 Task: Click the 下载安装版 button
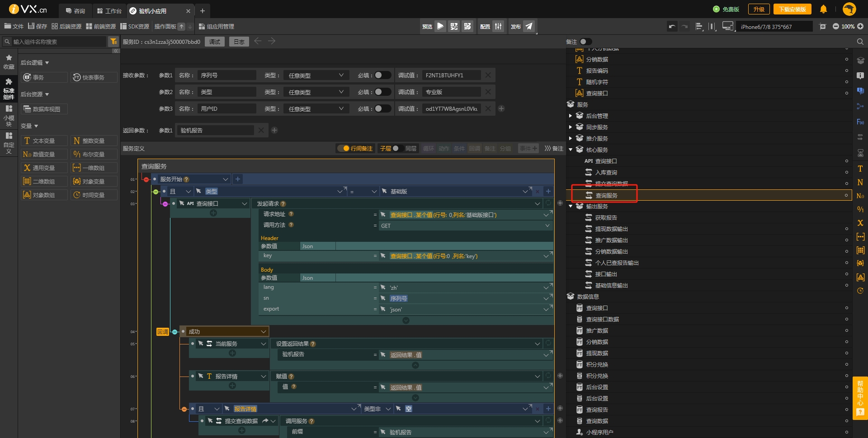[792, 9]
